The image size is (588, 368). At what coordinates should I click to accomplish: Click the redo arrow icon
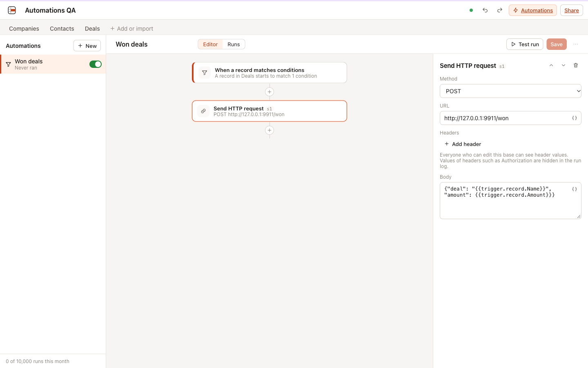tap(499, 10)
